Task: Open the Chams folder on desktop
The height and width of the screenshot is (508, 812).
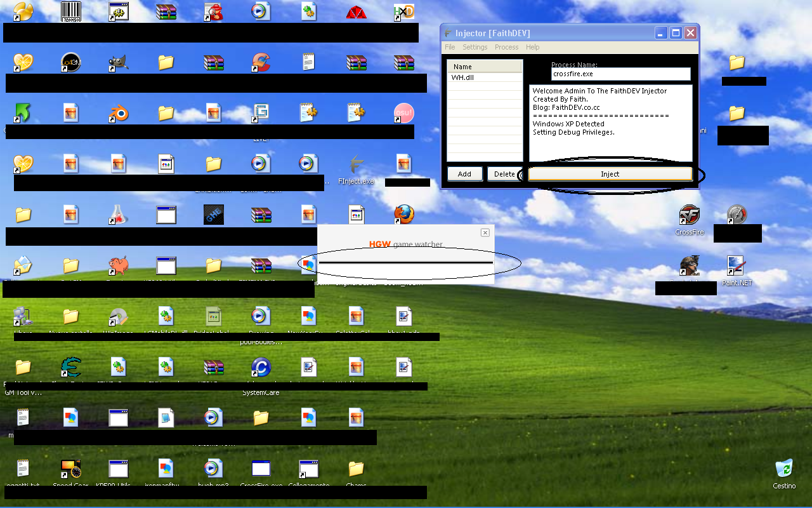Action: click(357, 469)
